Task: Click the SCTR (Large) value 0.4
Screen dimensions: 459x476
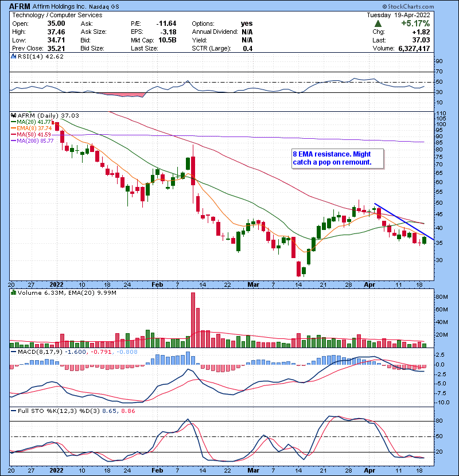Action: [248, 49]
